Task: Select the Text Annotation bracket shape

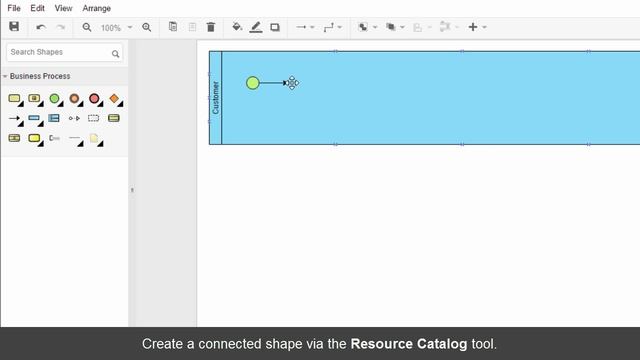Action: click(54, 138)
